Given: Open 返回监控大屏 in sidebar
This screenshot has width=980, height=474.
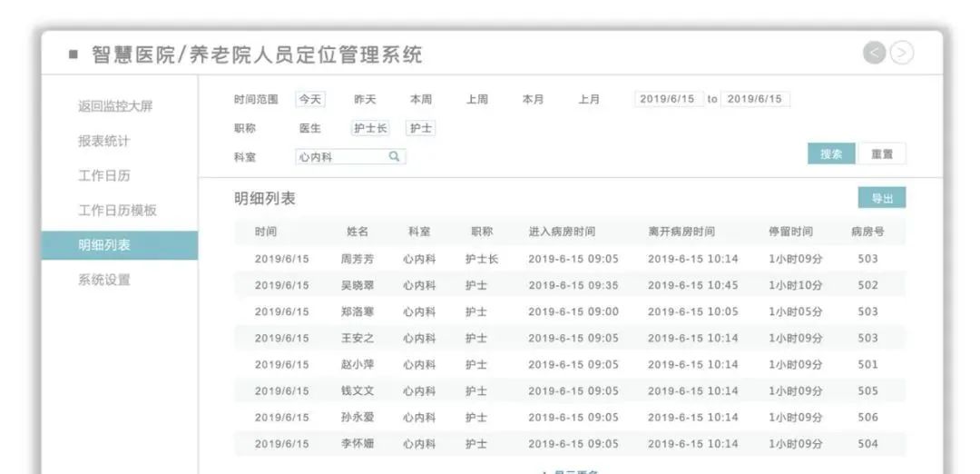Looking at the screenshot, I should 115,106.
